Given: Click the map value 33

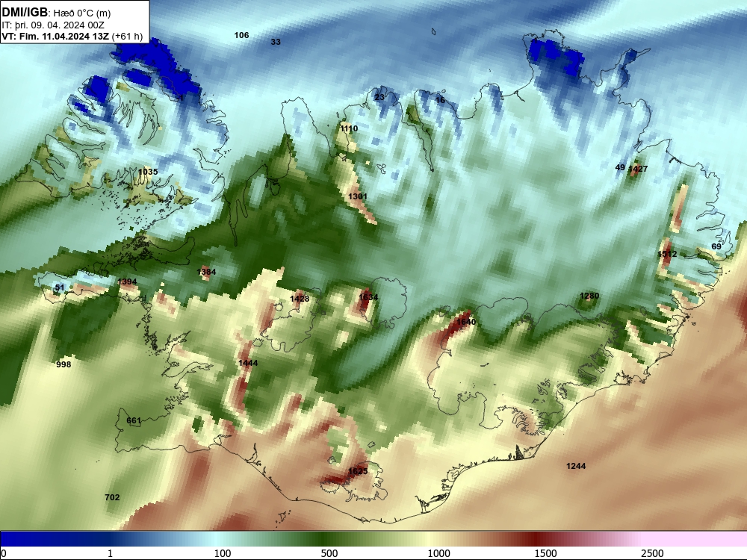Looking at the screenshot, I should (x=276, y=42).
